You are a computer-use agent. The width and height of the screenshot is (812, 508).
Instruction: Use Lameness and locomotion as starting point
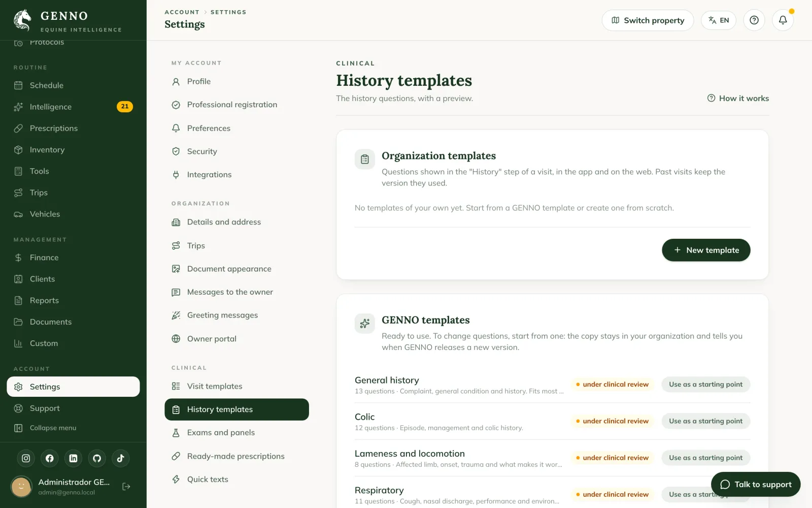point(705,458)
